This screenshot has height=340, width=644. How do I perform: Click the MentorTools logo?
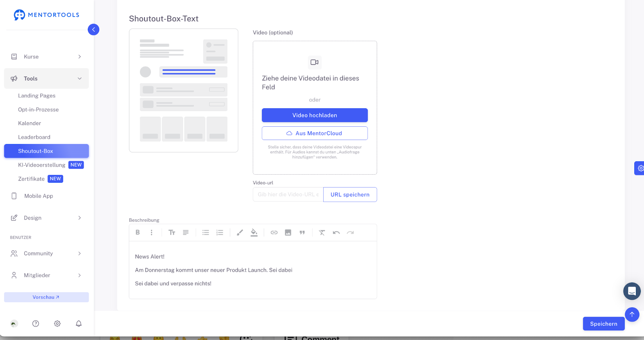[x=46, y=15]
